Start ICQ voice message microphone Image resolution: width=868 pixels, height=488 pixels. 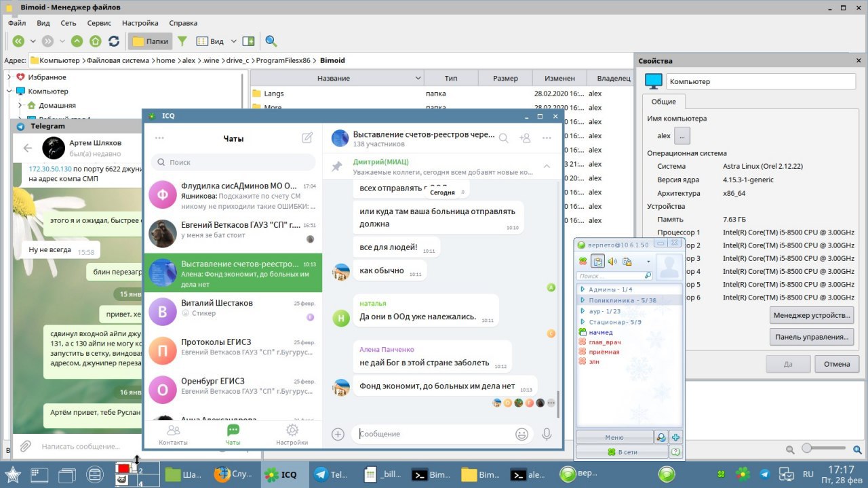tap(547, 434)
